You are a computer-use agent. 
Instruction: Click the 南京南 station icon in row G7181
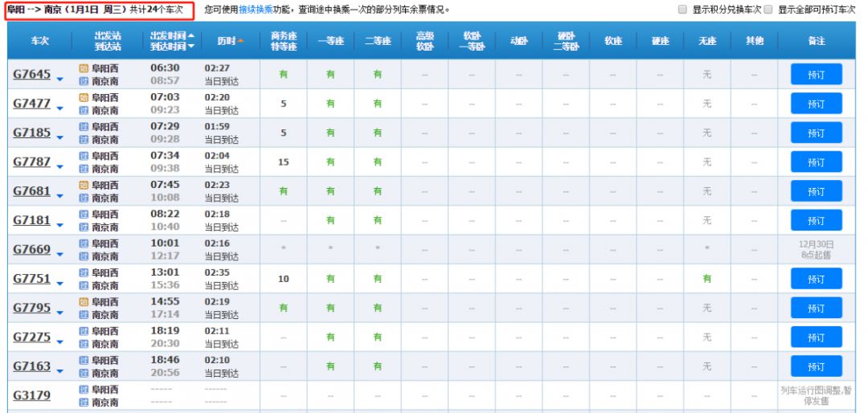84,227
